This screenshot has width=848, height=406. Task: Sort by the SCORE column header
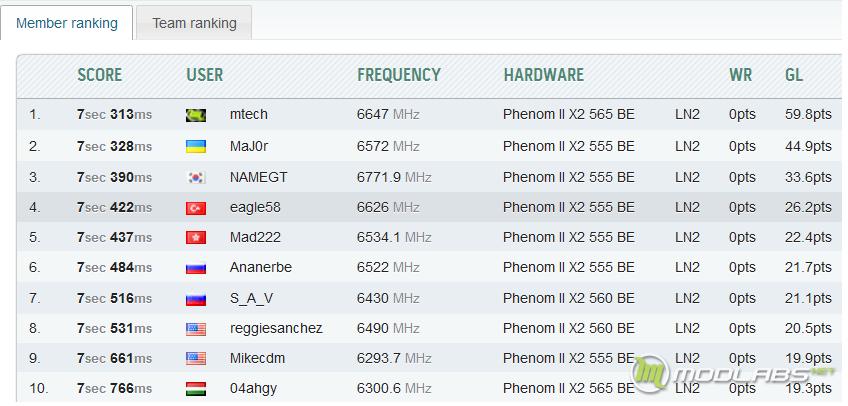(100, 75)
